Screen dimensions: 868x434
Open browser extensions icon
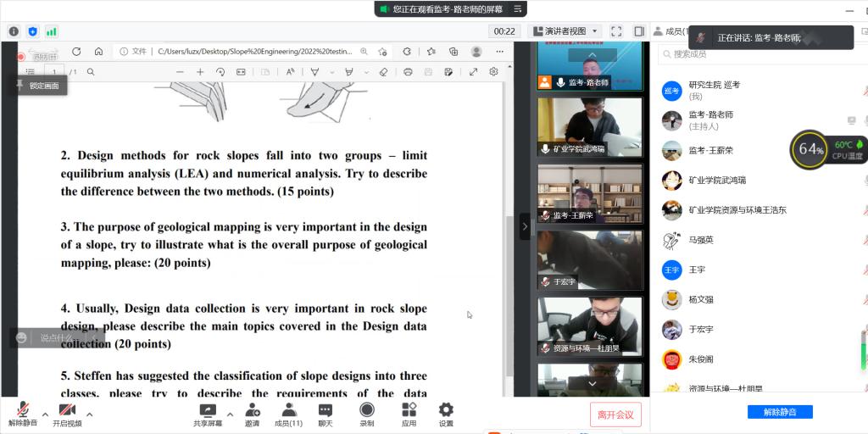(x=407, y=52)
